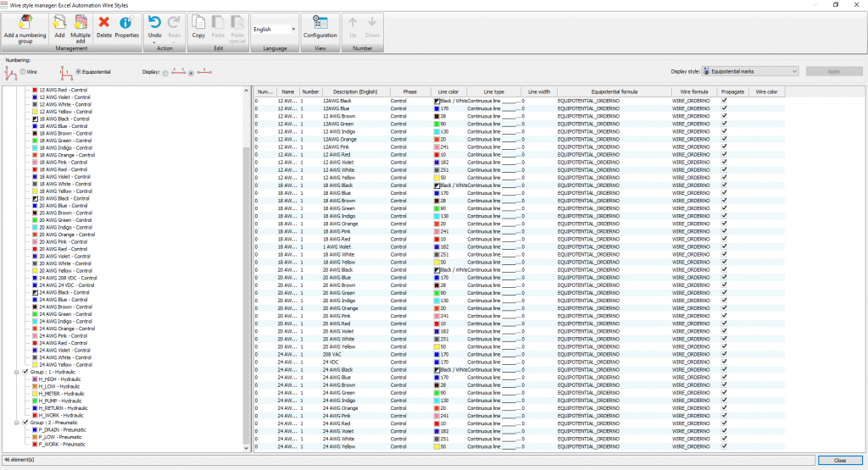Click yellow line color swatch in 24 AWG Yellow row
The image size is (868, 470).
(437, 446)
